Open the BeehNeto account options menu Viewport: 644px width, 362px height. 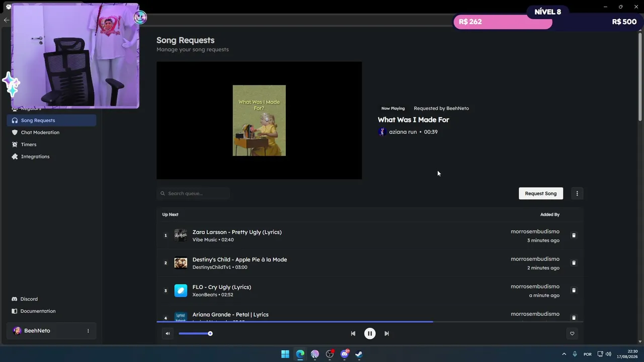(x=88, y=331)
